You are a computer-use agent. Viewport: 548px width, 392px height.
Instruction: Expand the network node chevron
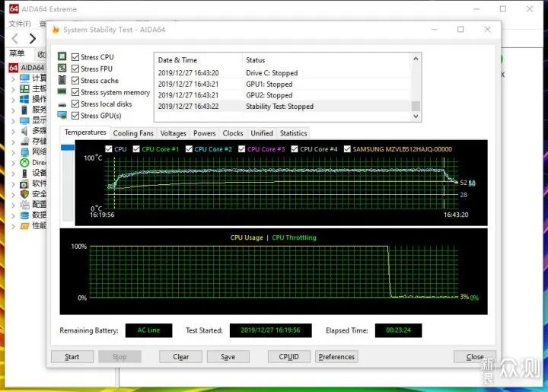point(13,152)
